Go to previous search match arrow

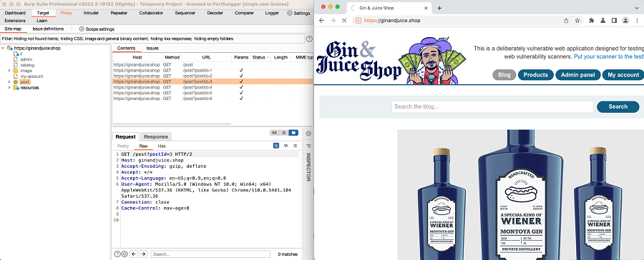click(134, 254)
